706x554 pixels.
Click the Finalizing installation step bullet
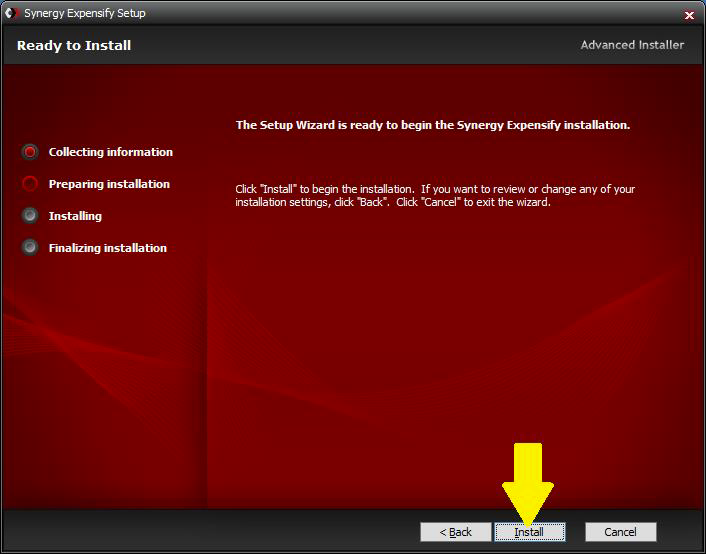pyautogui.click(x=30, y=247)
